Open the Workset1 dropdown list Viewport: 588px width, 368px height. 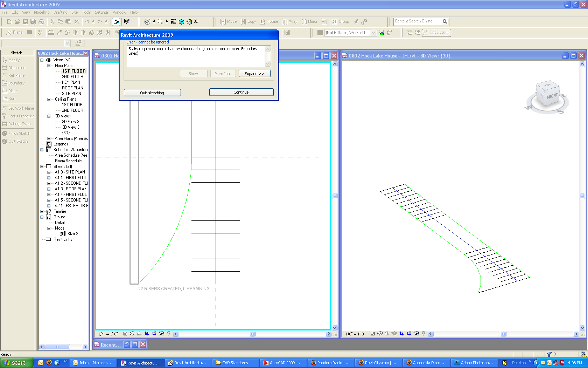373,33
